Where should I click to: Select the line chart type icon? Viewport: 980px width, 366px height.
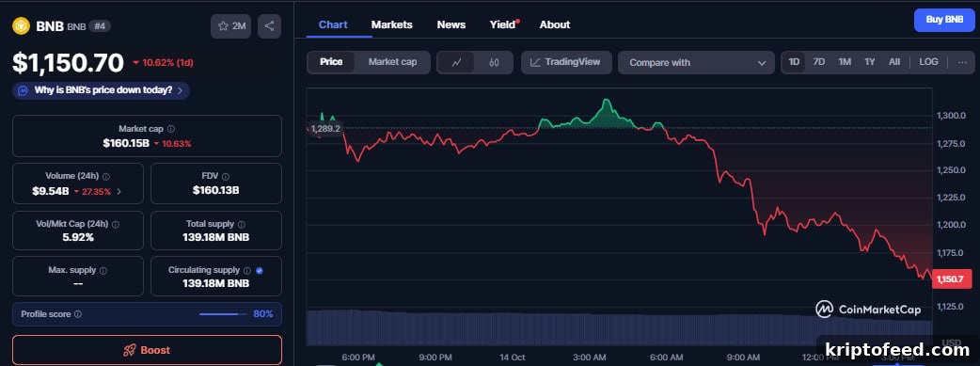pyautogui.click(x=456, y=62)
